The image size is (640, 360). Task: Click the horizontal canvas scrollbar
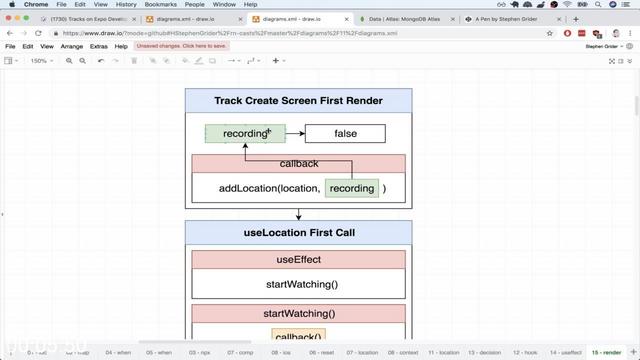195,342
